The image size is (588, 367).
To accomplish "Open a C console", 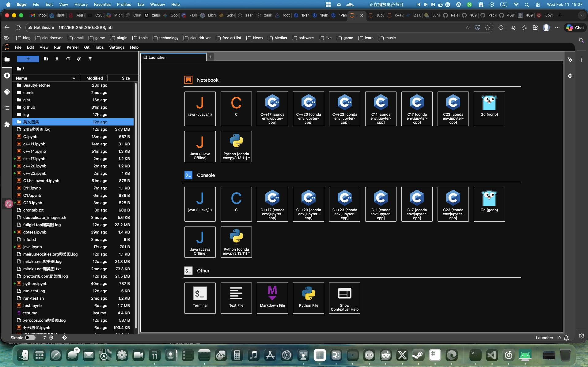I will click(x=236, y=204).
